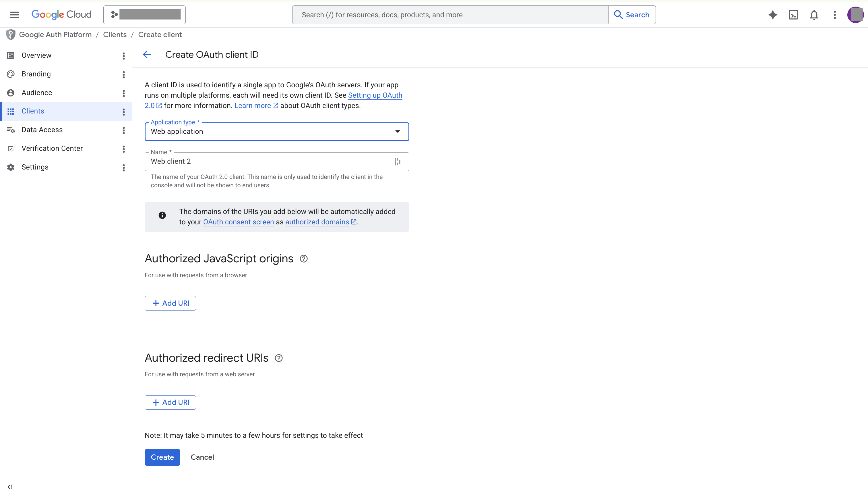Expand the Application type dropdown
Screen dimensions: 868x497
(x=277, y=131)
